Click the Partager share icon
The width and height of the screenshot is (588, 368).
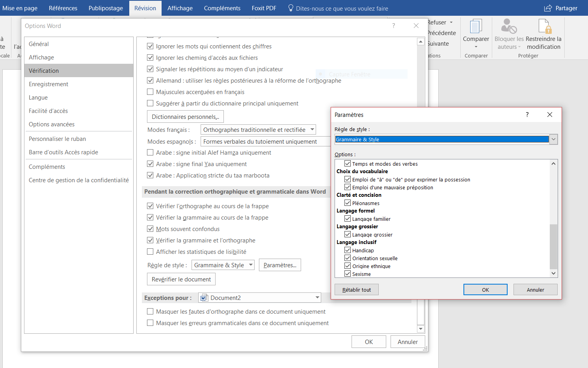click(548, 8)
